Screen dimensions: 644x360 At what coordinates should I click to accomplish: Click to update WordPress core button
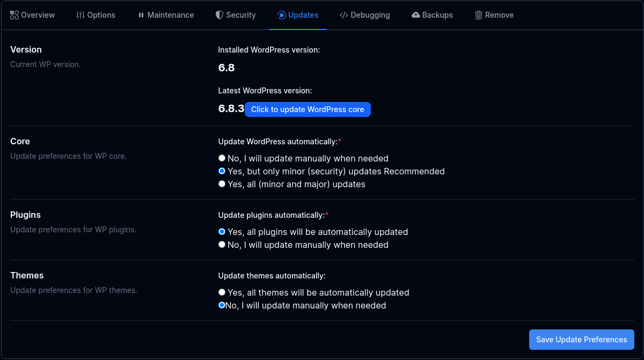point(308,109)
